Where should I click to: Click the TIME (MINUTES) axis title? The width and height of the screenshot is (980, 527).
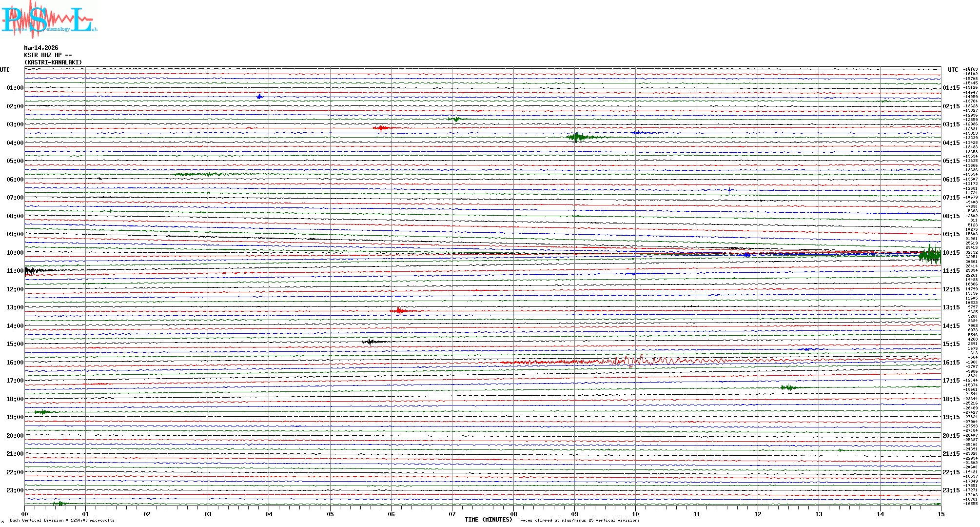pos(488,520)
